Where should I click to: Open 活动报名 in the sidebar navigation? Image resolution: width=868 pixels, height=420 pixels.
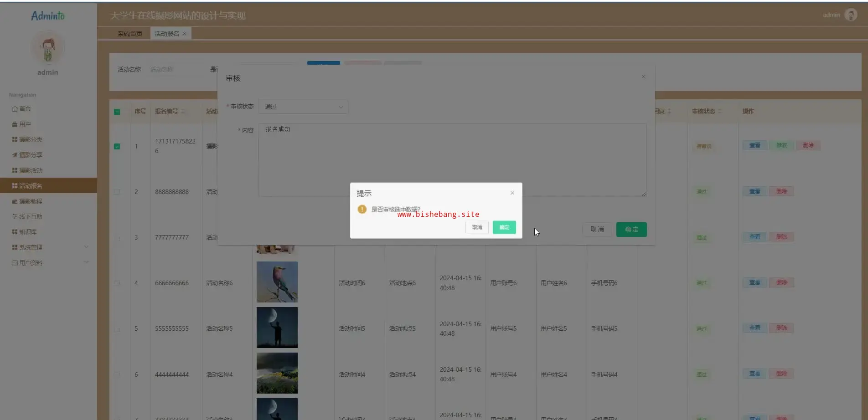point(48,185)
